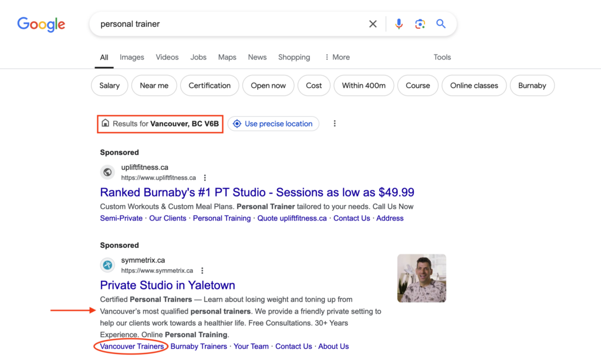Apply the Salary filter chip
This screenshot has width=601, height=364.
pyautogui.click(x=110, y=86)
